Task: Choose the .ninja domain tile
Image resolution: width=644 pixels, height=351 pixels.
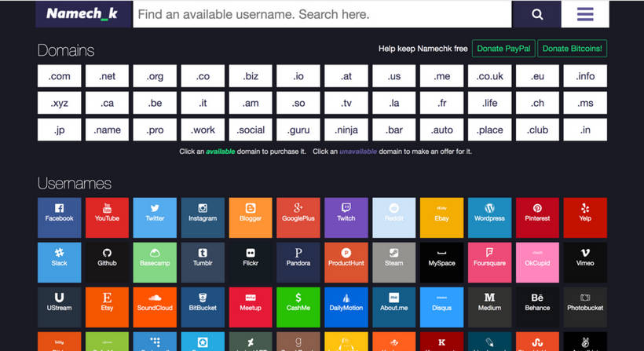Action: pyautogui.click(x=346, y=130)
